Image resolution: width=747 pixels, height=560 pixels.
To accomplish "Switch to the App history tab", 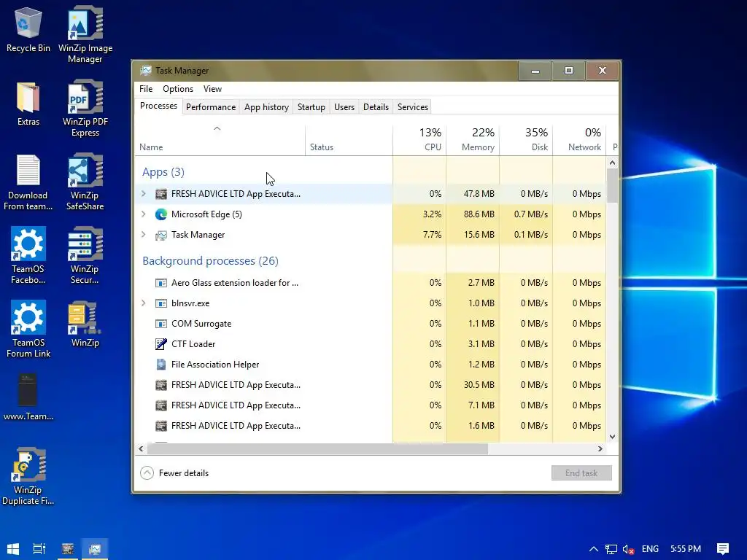I will point(266,107).
